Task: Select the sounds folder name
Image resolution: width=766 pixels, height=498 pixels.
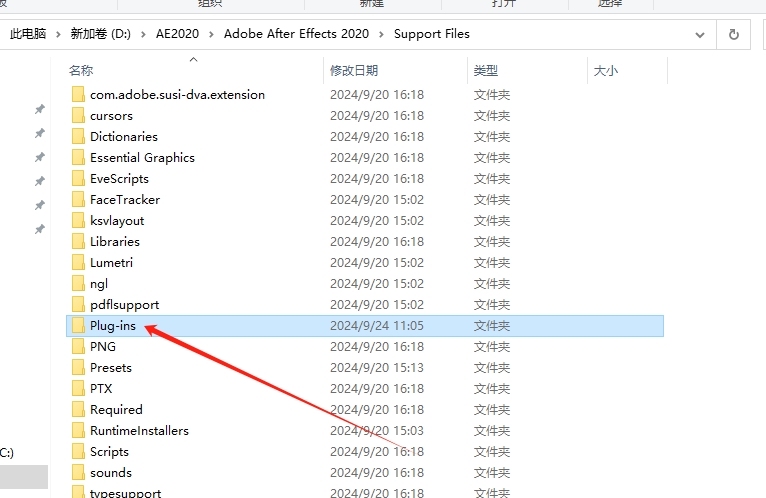Action: click(x=111, y=473)
